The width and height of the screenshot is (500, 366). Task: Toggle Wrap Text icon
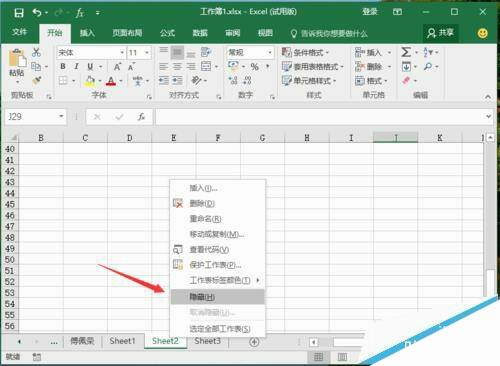(x=206, y=52)
